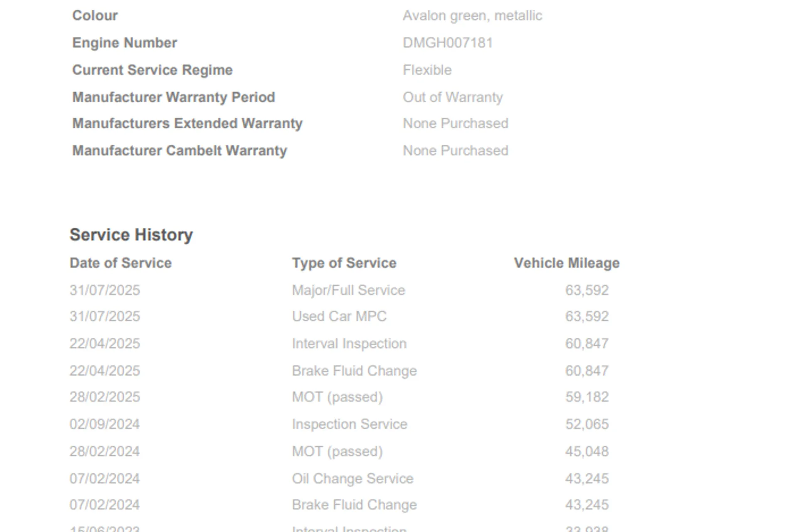Viewport: 798px width, 532px height.
Task: Click the Manufacturer Warranty Period label
Action: (174, 97)
